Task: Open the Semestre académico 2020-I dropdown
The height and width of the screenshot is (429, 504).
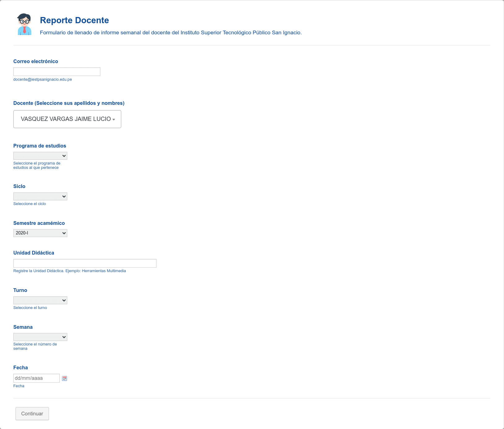Action: coord(40,233)
